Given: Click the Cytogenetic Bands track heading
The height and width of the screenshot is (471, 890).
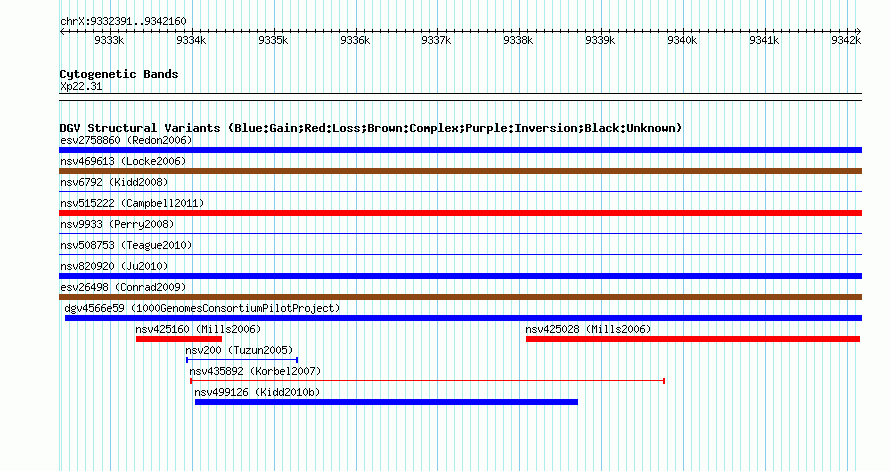Looking at the screenshot, I should coord(119,74).
